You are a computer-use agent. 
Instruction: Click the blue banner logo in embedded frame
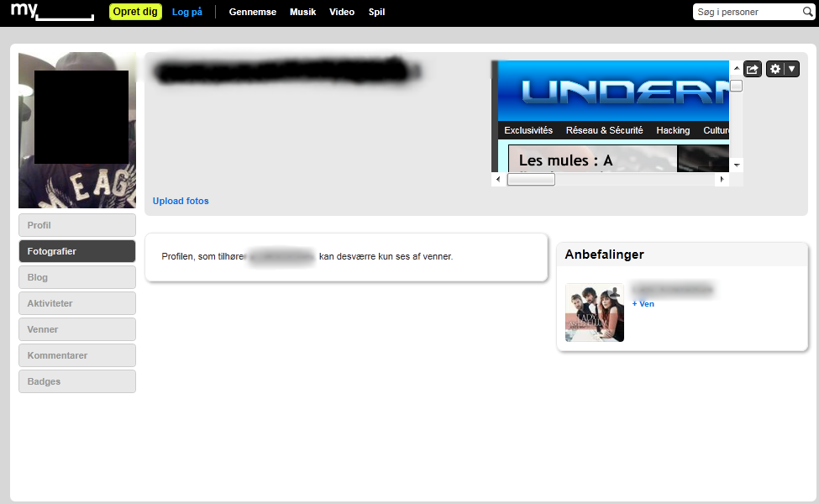pos(625,92)
